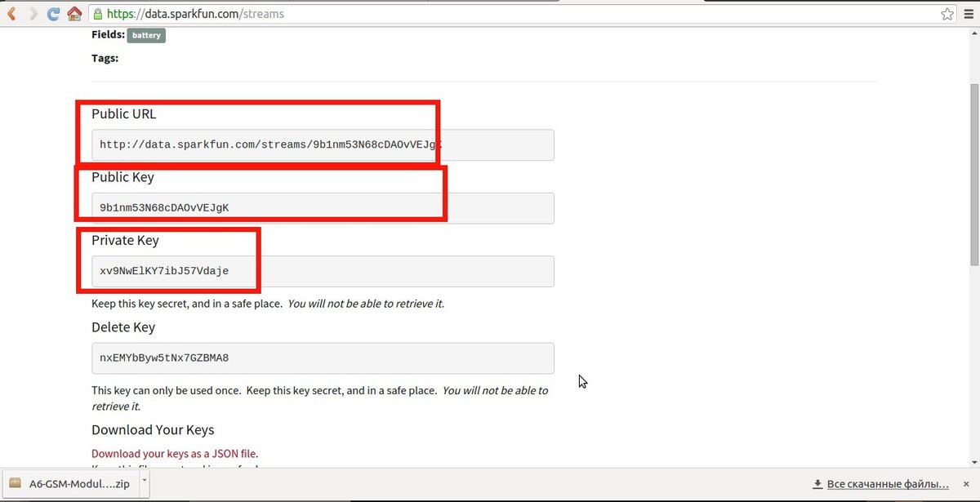Screen dimensions: 980x502
Task: Click Download your keys as a JSON file
Action: click(x=175, y=453)
